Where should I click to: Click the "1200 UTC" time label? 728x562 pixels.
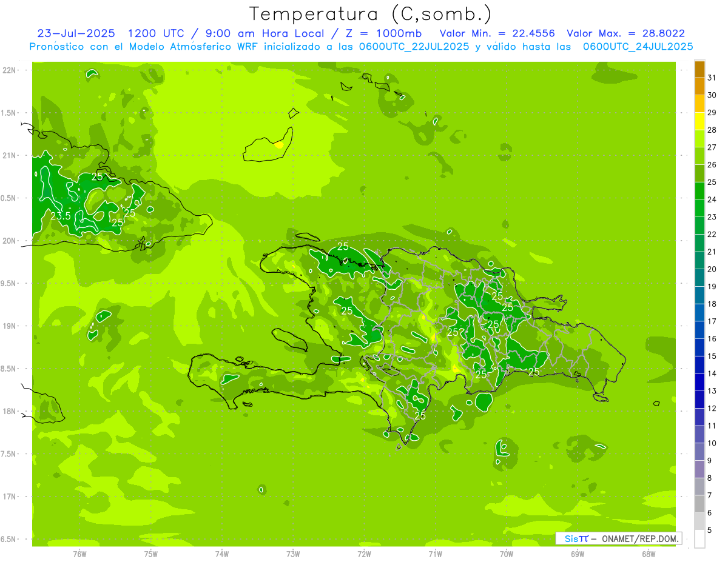(x=157, y=33)
